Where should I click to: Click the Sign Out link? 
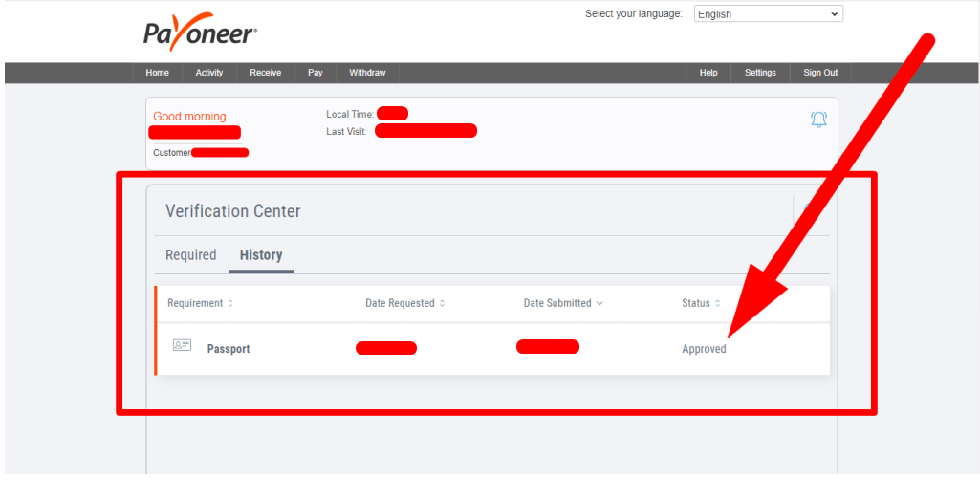[x=819, y=73]
